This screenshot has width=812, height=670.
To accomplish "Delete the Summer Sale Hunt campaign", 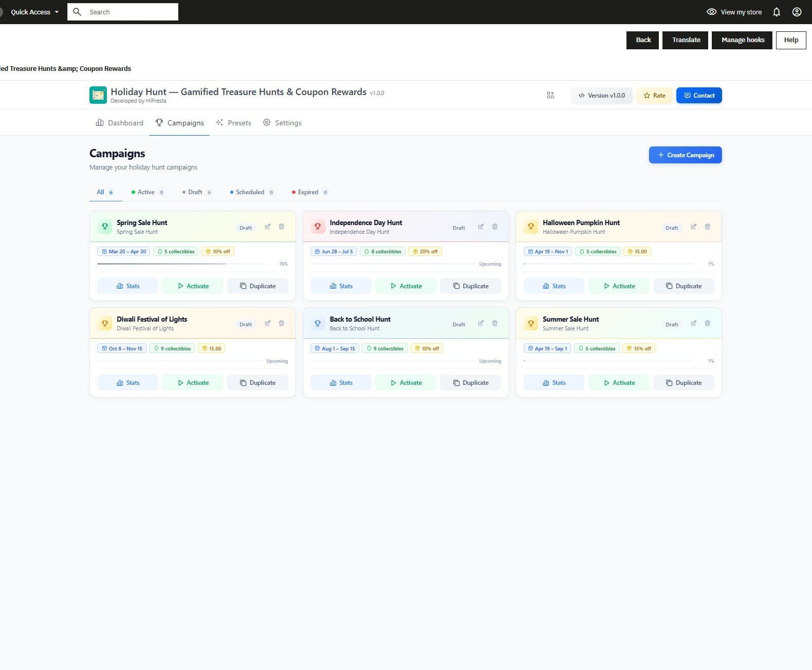I will (708, 323).
